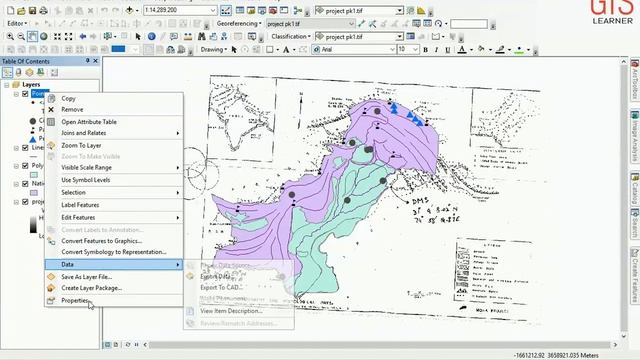The height and width of the screenshot is (360, 640).
Task: Toggle visibility of the Line layer
Action: click(25, 148)
